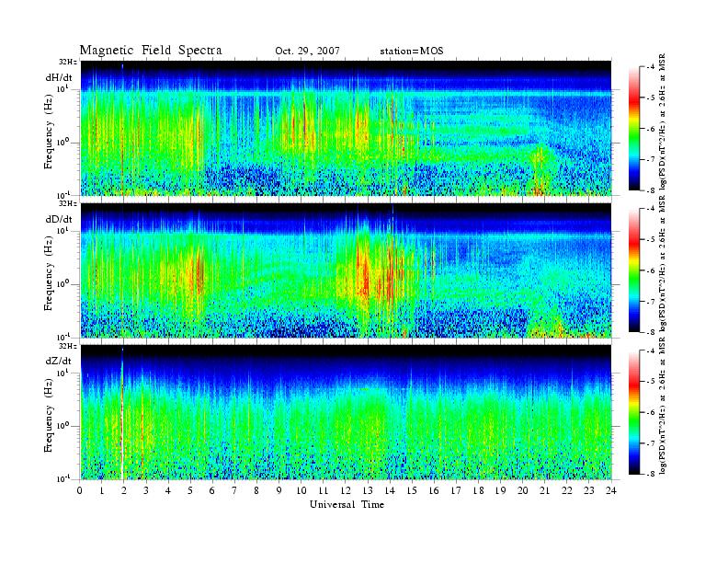Click time axis tick "23"
The width and height of the screenshot is (728, 563).
point(589,490)
